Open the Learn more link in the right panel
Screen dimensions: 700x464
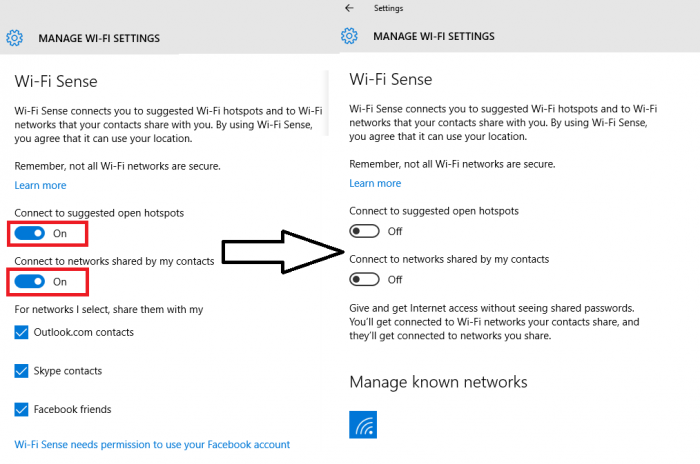[x=375, y=184]
